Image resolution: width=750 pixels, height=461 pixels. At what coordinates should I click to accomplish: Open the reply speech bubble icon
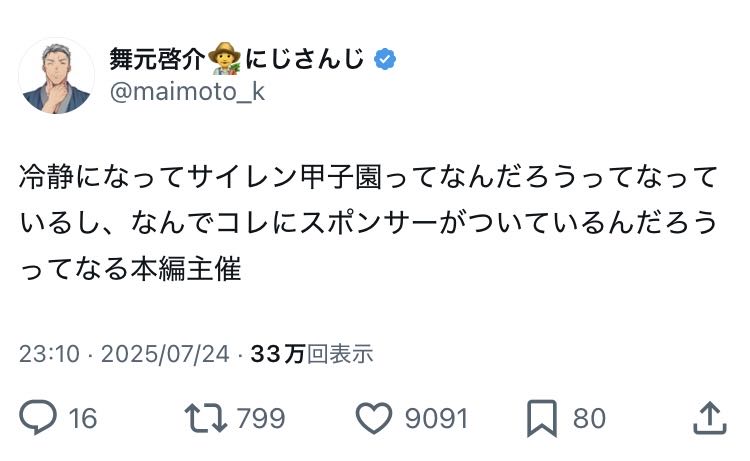pos(38,417)
